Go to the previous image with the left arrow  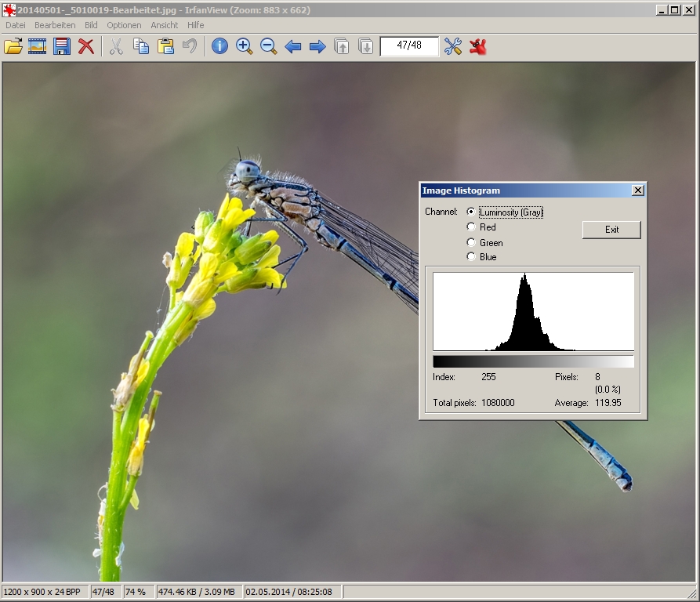[x=293, y=46]
